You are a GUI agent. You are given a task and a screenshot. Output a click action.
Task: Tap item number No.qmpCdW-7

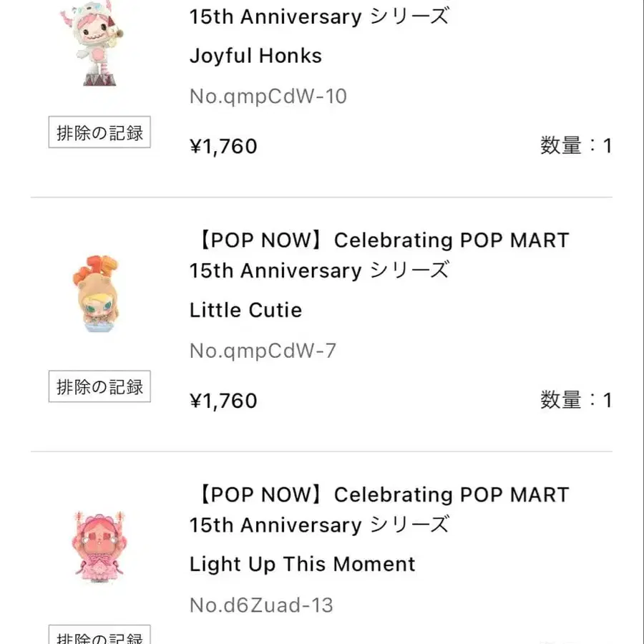(263, 351)
